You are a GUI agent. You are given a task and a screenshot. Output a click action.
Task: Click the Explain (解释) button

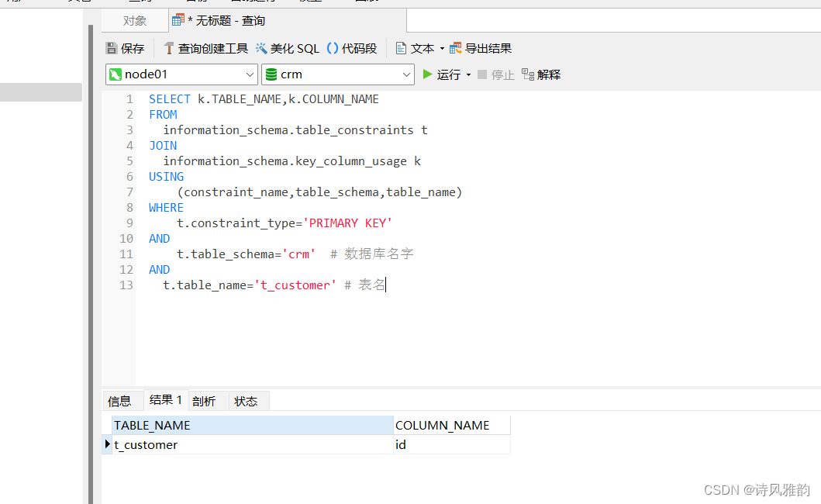click(541, 75)
